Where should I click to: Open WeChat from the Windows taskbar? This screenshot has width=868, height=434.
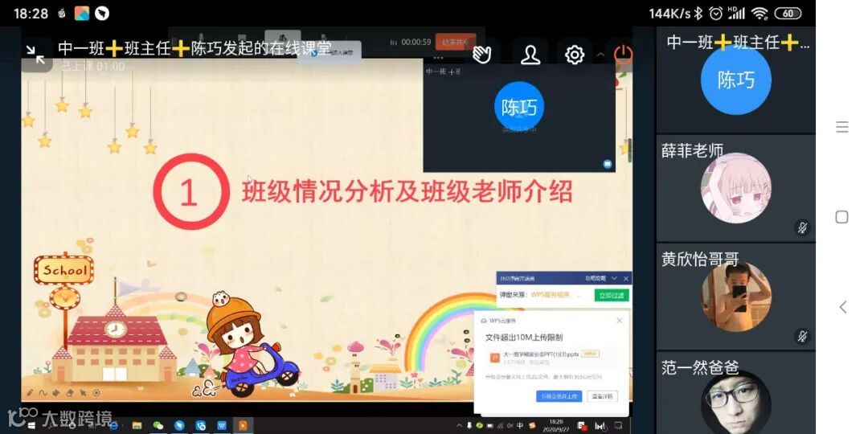pos(158,426)
